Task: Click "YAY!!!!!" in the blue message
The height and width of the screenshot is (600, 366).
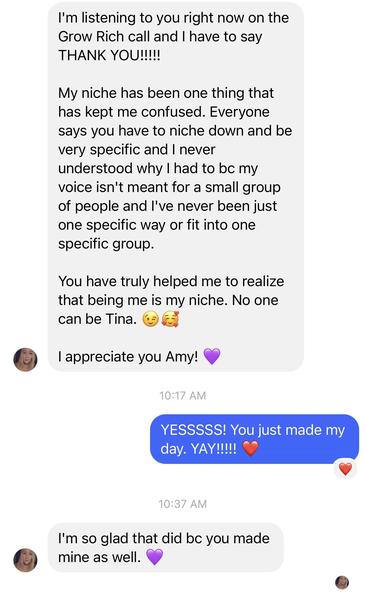Action: click(214, 448)
